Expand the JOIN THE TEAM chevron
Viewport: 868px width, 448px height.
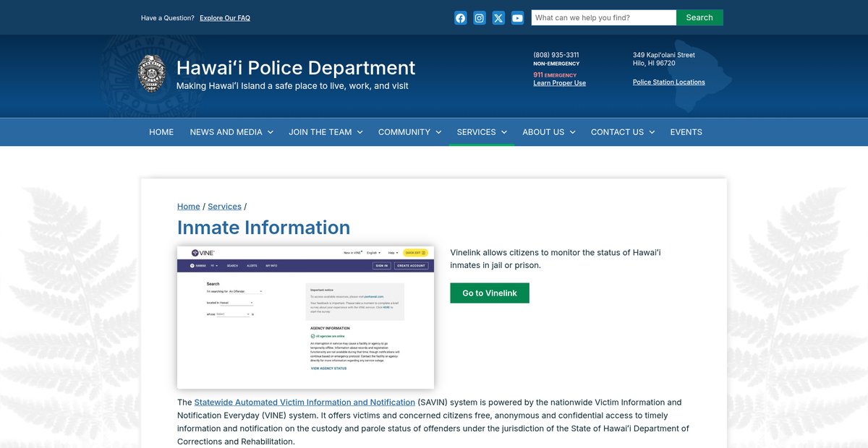pyautogui.click(x=360, y=132)
